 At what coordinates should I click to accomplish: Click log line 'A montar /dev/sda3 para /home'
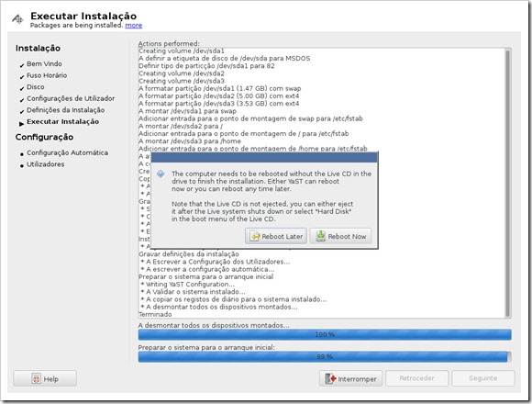pos(190,140)
